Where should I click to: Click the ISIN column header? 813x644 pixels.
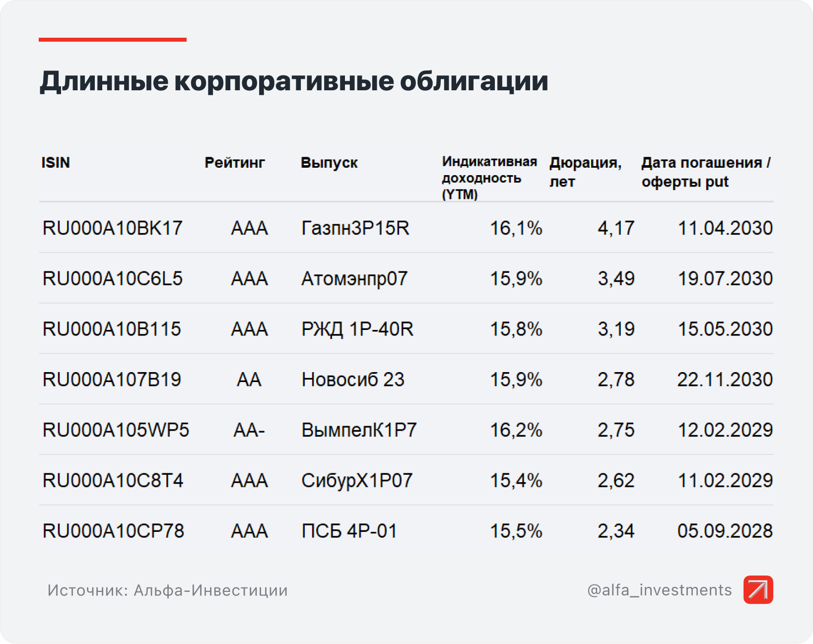56,163
